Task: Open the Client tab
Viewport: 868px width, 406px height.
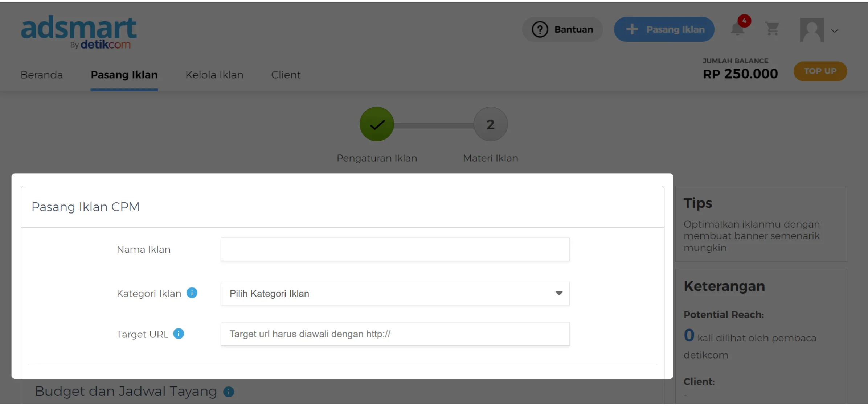Action: pos(286,75)
